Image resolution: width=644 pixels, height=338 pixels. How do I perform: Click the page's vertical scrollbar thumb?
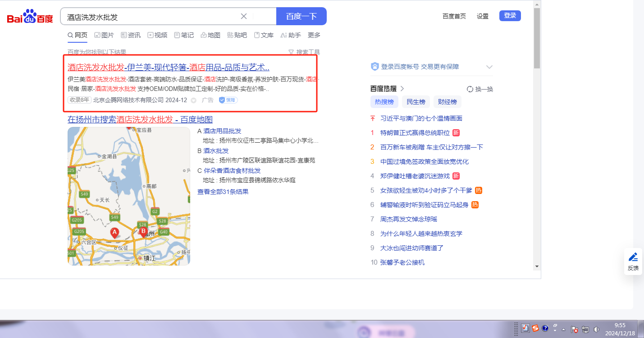pyautogui.click(x=536, y=38)
